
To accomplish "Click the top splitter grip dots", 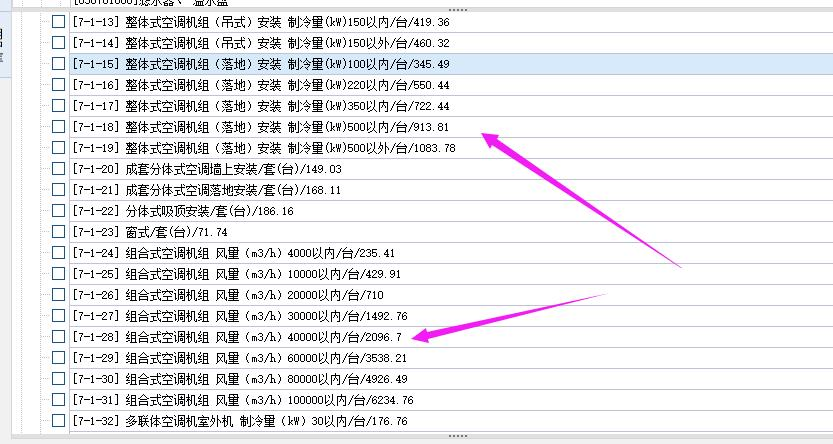I will click(458, 10).
